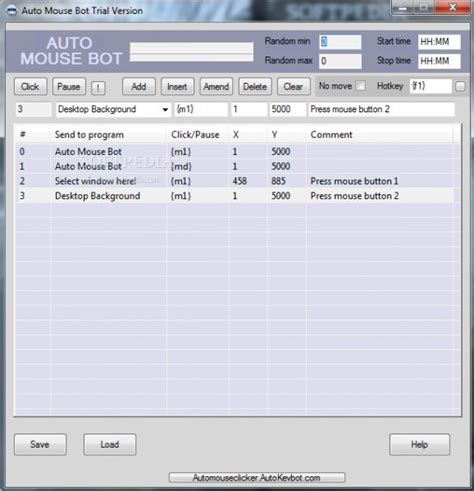Click the Pause button

[x=69, y=87]
